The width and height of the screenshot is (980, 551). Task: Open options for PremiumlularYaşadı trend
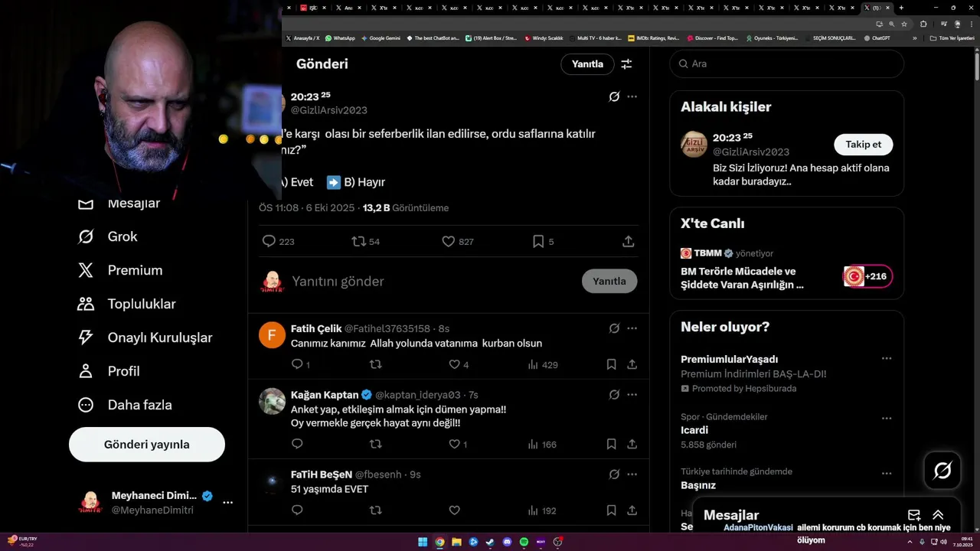(x=887, y=359)
